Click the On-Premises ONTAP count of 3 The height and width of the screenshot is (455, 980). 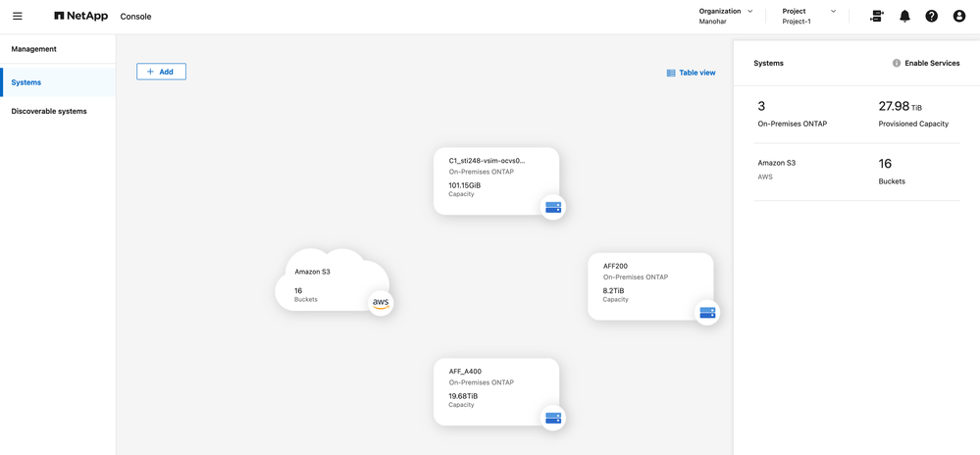tap(761, 106)
